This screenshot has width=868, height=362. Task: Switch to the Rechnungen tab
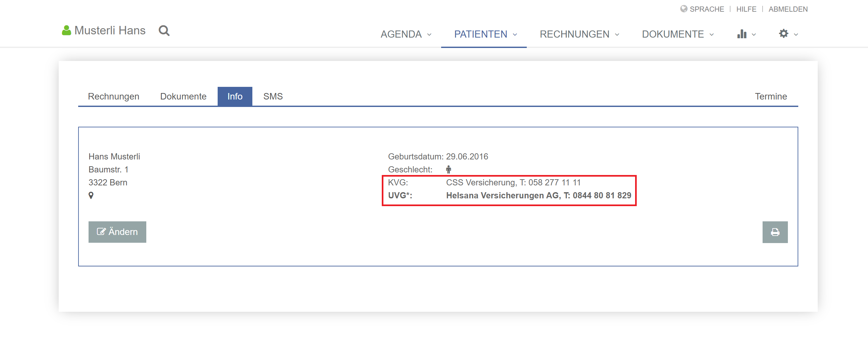114,96
